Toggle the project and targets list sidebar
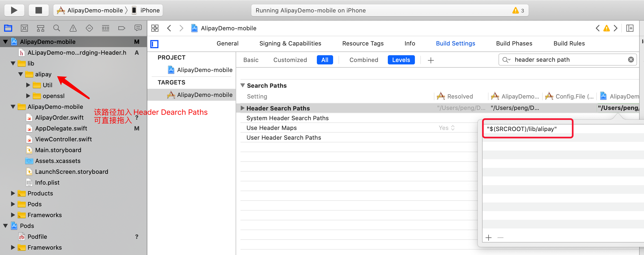 [154, 44]
